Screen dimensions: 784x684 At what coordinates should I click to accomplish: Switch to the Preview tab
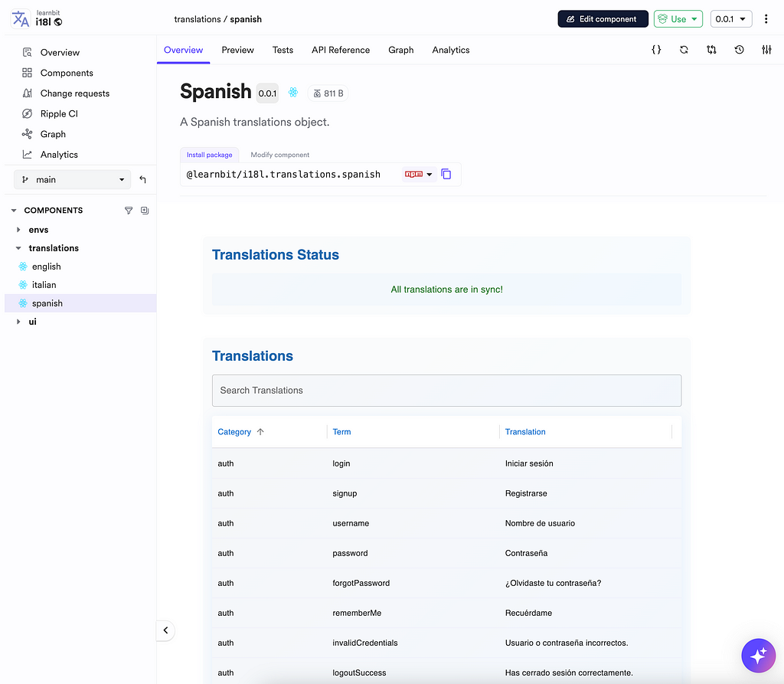pyautogui.click(x=238, y=50)
